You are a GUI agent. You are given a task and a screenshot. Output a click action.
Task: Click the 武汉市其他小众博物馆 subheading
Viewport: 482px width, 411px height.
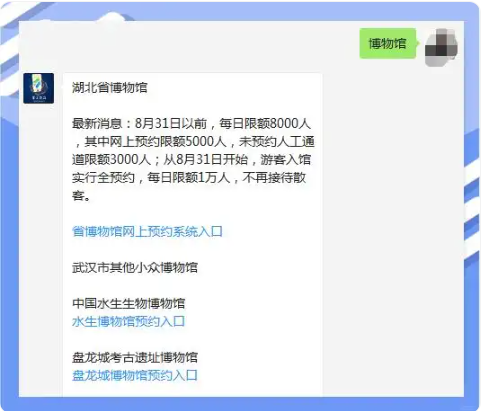click(135, 267)
